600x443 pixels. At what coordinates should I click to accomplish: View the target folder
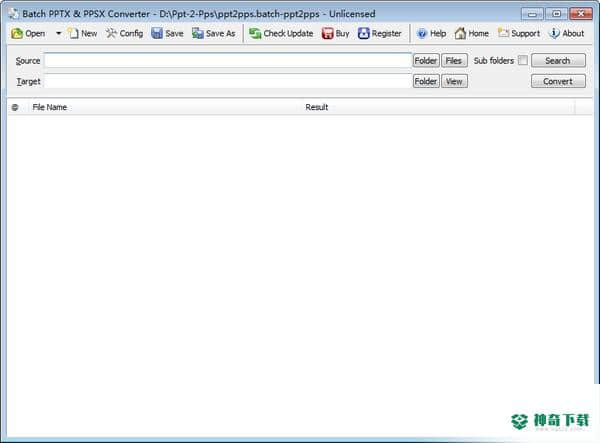[x=454, y=81]
